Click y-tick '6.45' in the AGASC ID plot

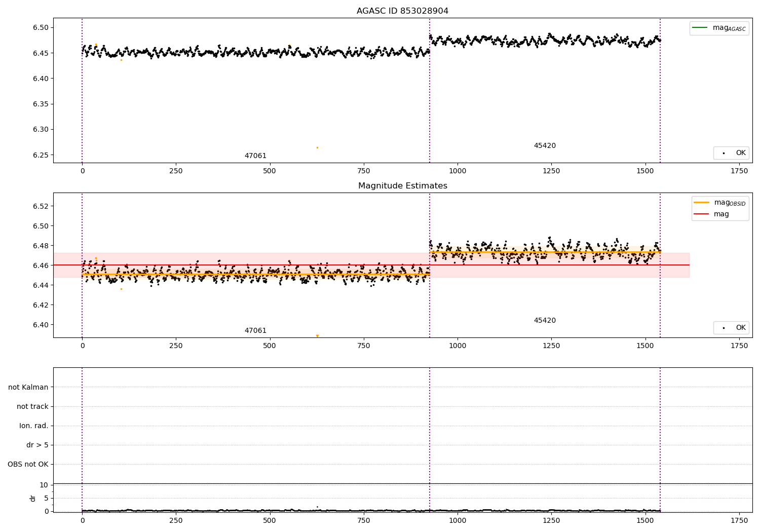pos(40,53)
